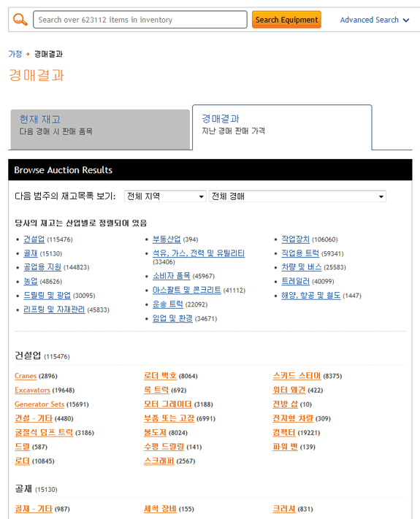The height and width of the screenshot is (519, 420).
Task: Open 골재 - 기타 link
Action: tap(34, 509)
